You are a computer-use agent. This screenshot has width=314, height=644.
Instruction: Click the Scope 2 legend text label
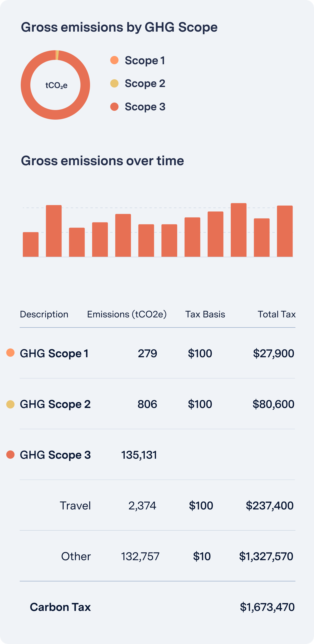pyautogui.click(x=145, y=83)
